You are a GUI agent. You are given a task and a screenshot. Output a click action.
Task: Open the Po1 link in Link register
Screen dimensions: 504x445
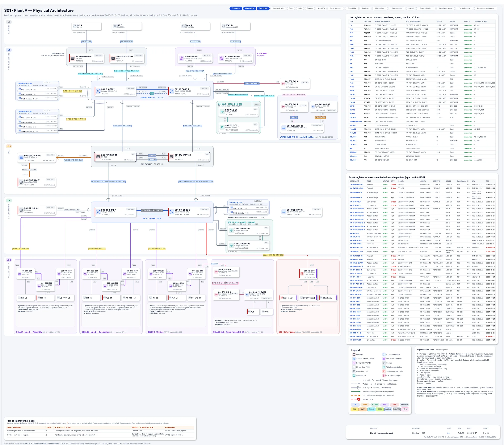351,25
